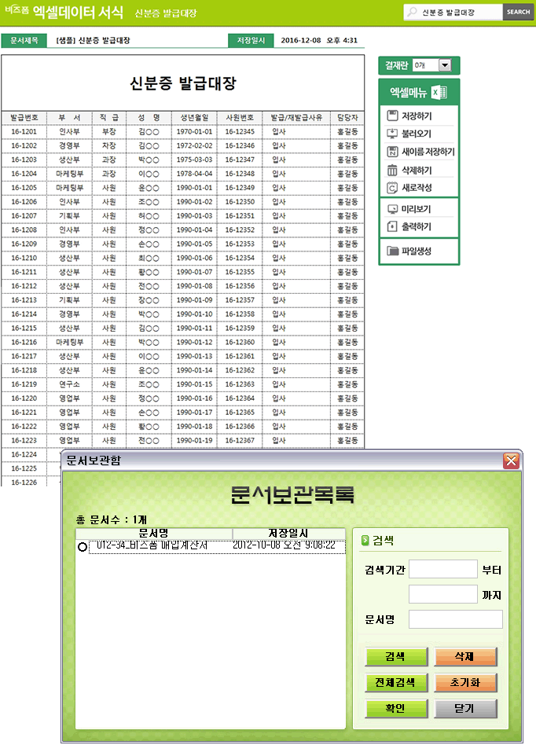Image resolution: width=536 pixels, height=756 pixels.
Task: Click the 연구소 department cell
Action: tap(69, 384)
